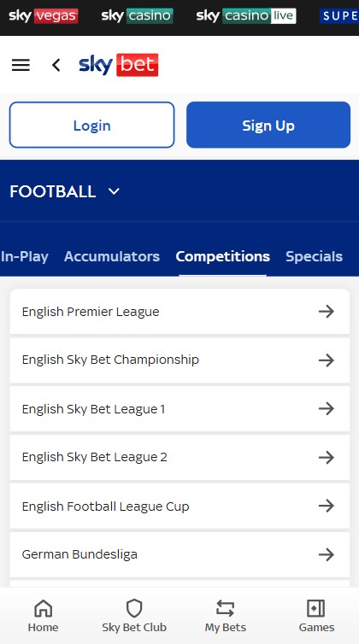
Task: Expand the FOOTBALL sport dropdown
Action: point(65,191)
